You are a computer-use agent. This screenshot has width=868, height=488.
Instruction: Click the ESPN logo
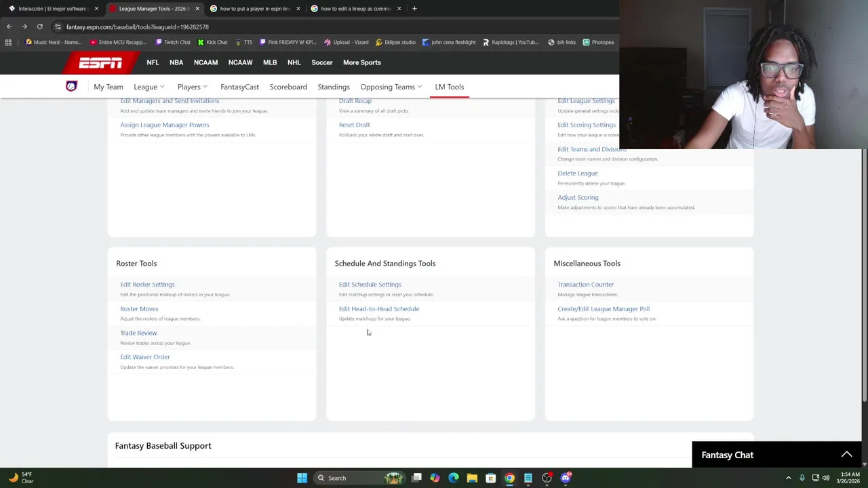pos(100,63)
